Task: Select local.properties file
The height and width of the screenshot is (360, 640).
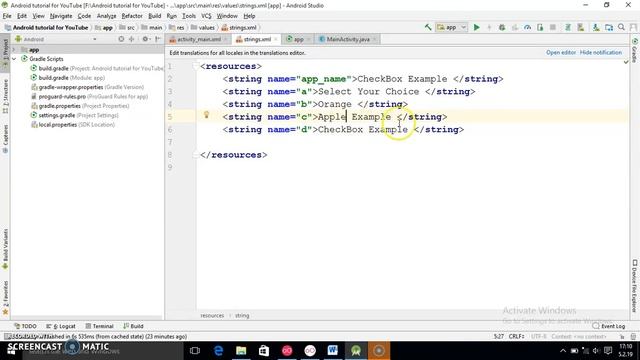Action: [x=73, y=124]
